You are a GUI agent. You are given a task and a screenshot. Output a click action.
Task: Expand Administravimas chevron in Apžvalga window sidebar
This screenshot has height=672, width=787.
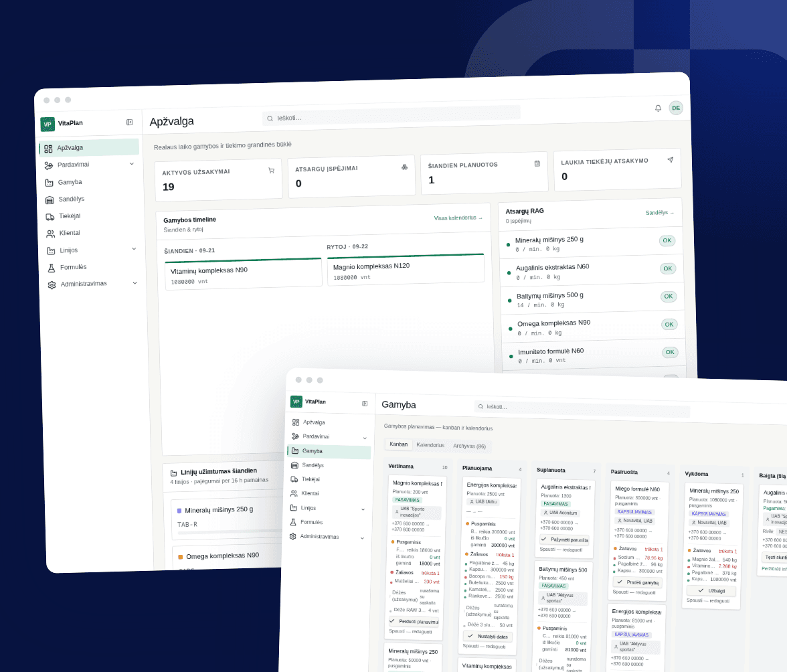pos(135,283)
